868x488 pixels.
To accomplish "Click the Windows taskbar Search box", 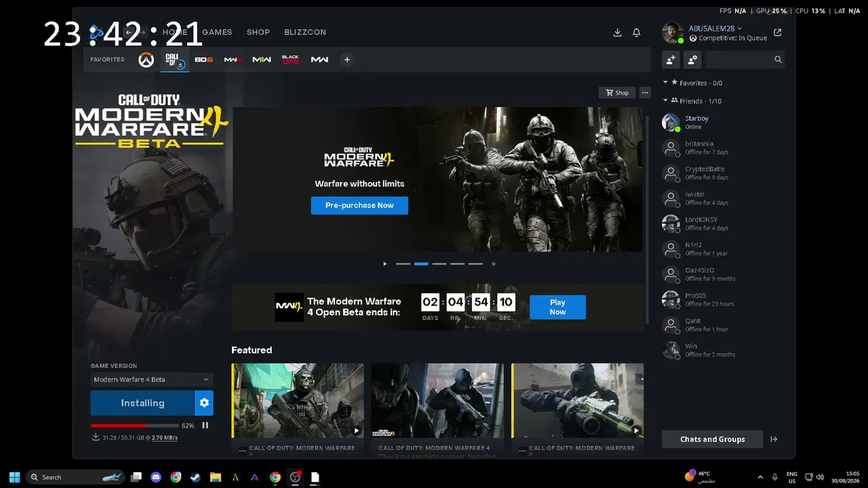I will (x=75, y=477).
